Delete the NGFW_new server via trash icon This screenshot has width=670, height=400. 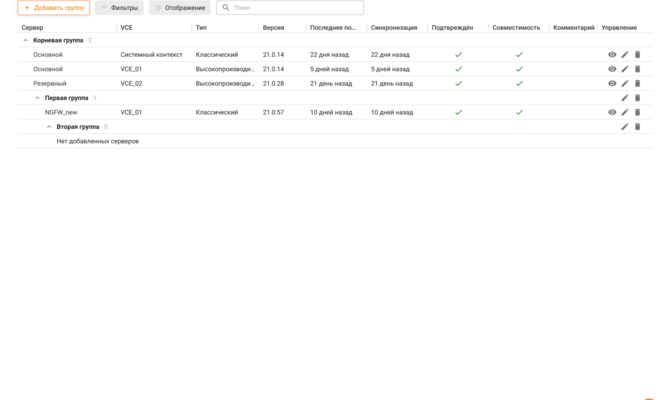pos(637,113)
